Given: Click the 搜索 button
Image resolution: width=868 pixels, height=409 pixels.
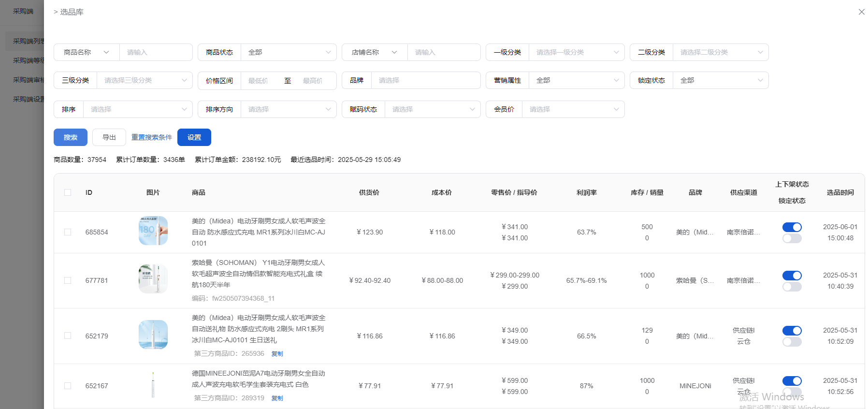Looking at the screenshot, I should click(71, 137).
